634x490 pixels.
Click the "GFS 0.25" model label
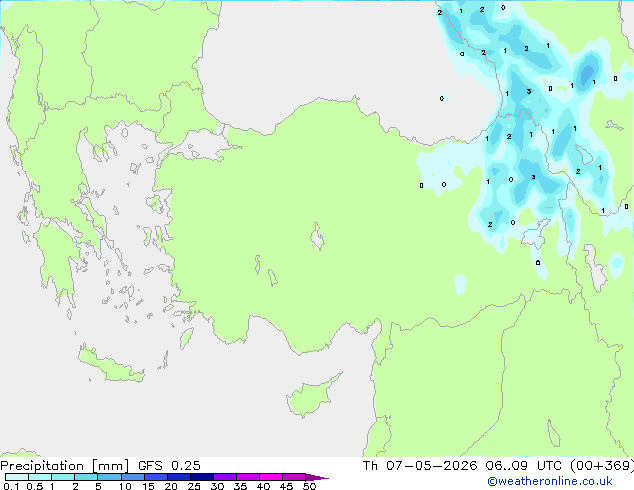pos(169,466)
